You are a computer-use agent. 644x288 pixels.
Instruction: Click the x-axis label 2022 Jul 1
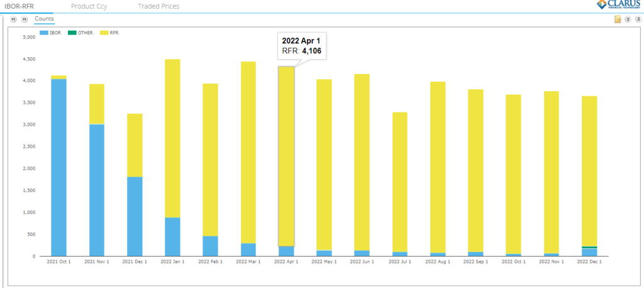[399, 262]
